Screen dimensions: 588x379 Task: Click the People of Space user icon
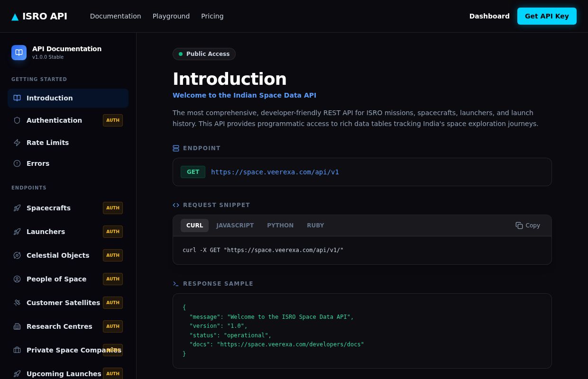17,279
